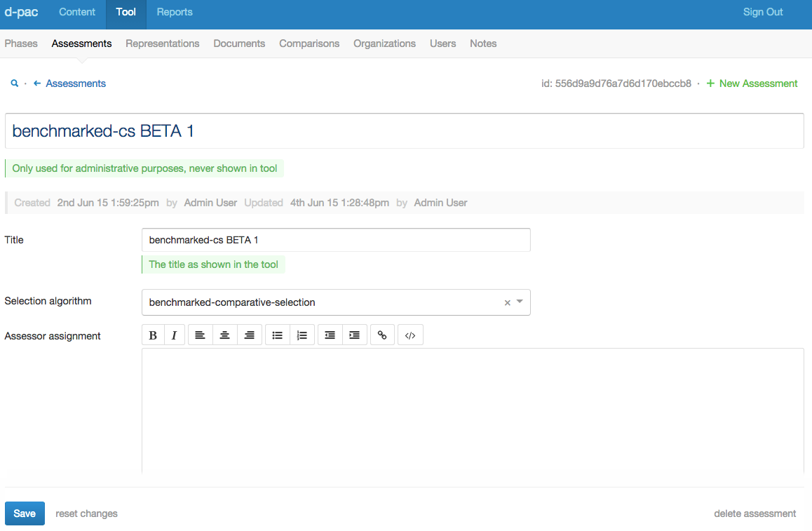Switch to the Phases tab
The width and height of the screenshot is (812, 531).
click(21, 43)
